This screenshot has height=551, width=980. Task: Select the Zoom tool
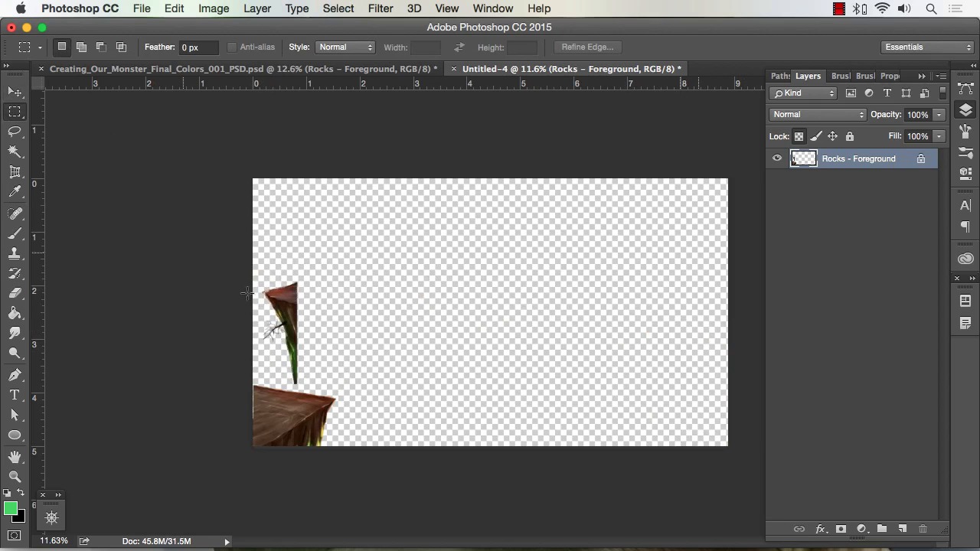click(15, 477)
